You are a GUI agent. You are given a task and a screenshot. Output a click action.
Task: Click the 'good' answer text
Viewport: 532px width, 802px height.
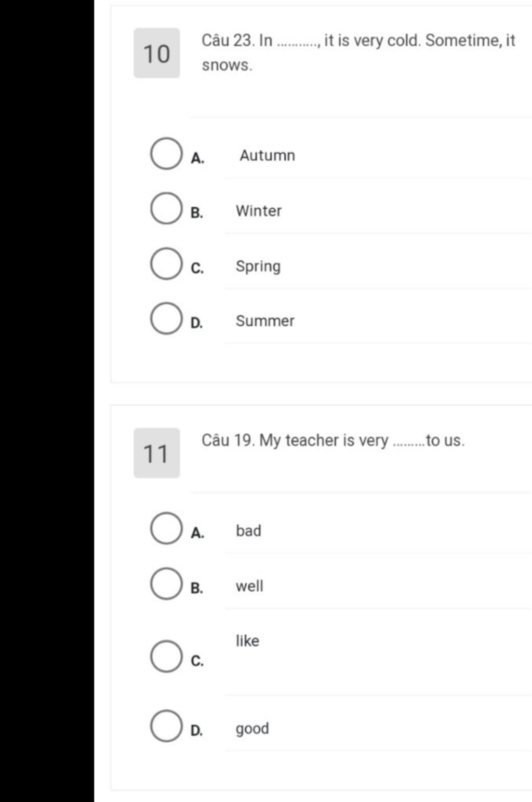[252, 729]
